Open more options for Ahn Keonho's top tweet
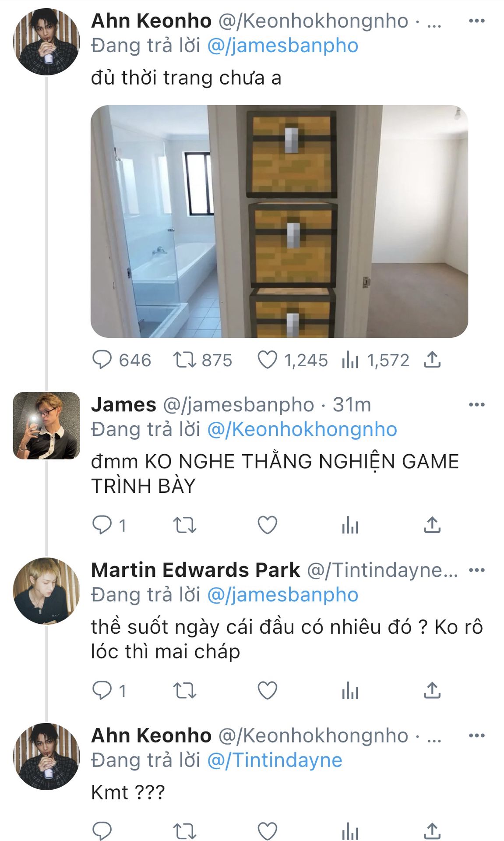 click(x=476, y=21)
